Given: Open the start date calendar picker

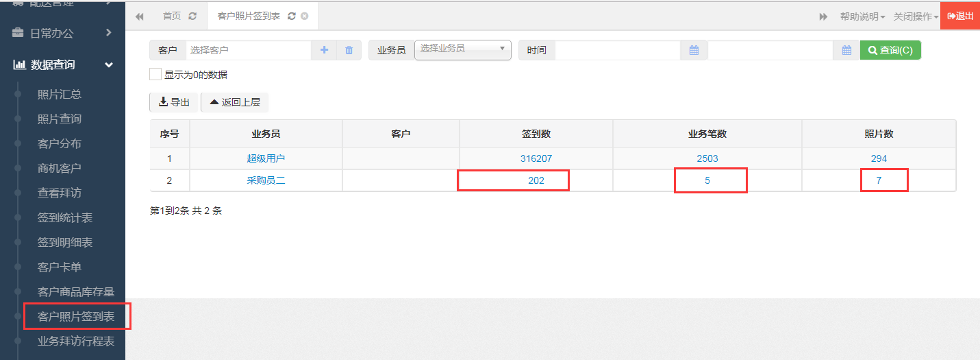Looking at the screenshot, I should click(x=694, y=50).
